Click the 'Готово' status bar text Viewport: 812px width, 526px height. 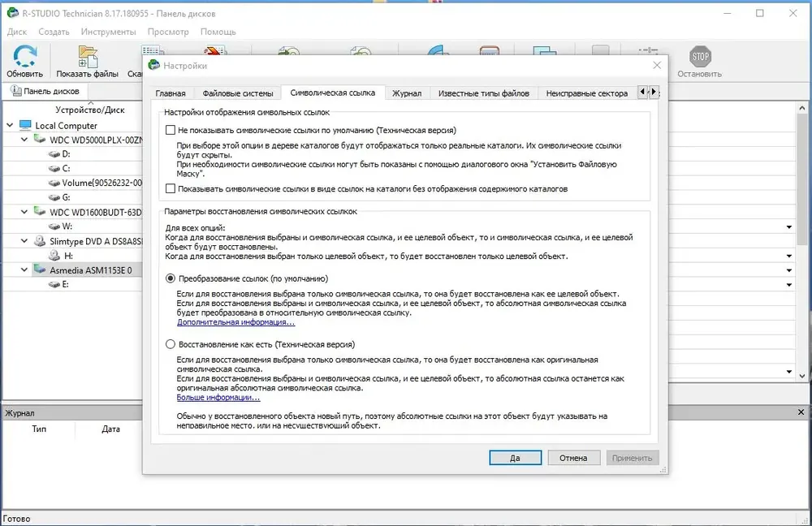[x=16, y=519]
